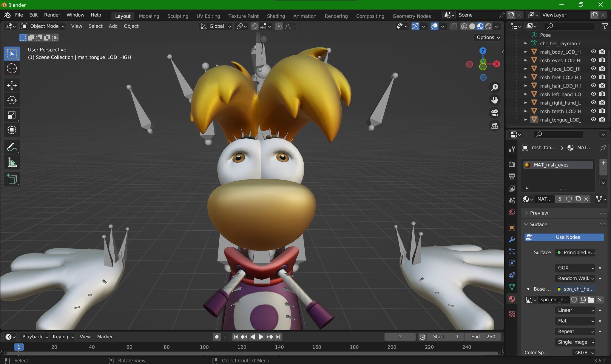Open the Render menu
The image size is (611, 364).
(x=52, y=15)
